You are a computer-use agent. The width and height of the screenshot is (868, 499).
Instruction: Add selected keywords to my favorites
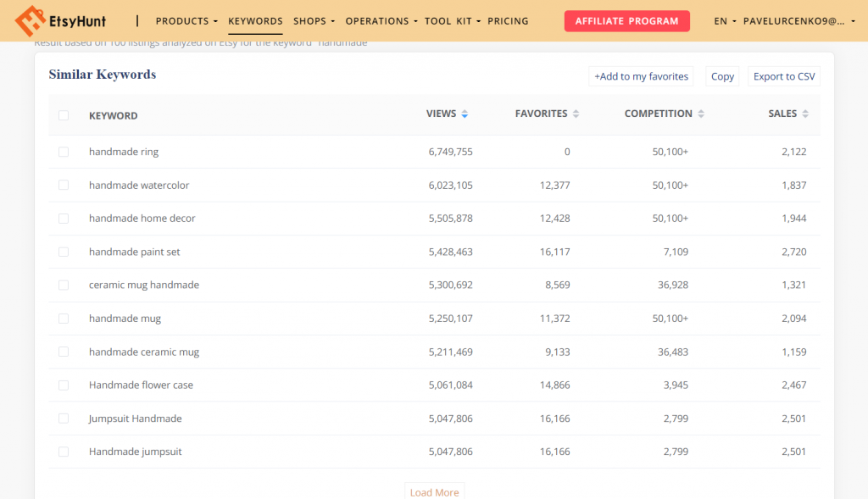pyautogui.click(x=641, y=76)
